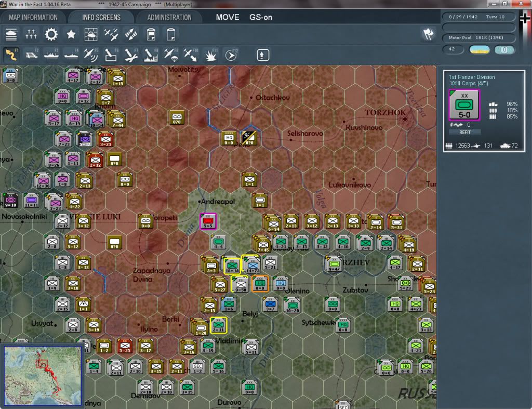This screenshot has width=532, height=409.
Task: Select the yellow-outlined 10=18 unit
Action: [232, 266]
